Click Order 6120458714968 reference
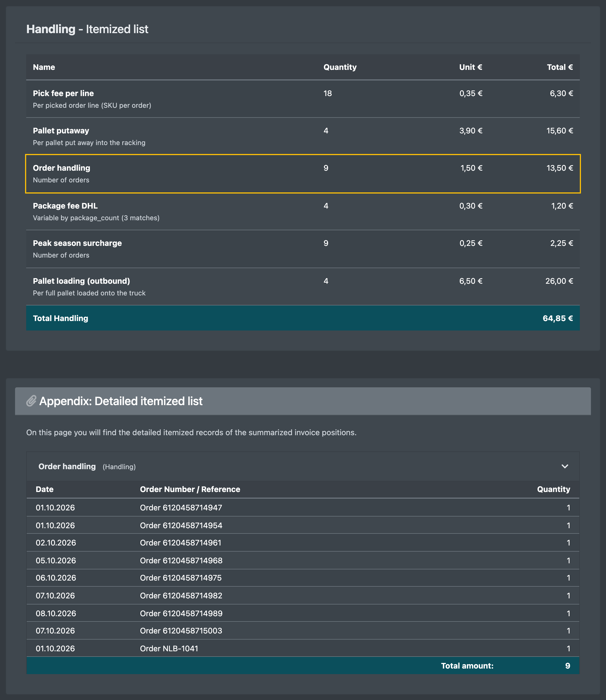Viewport: 606px width, 700px height. click(x=181, y=561)
